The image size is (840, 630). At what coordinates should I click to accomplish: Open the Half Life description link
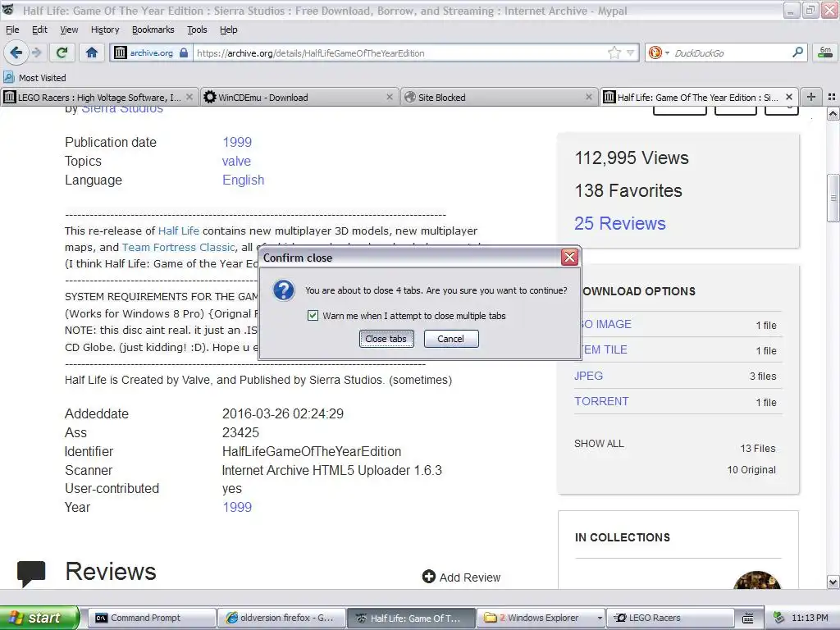click(178, 231)
